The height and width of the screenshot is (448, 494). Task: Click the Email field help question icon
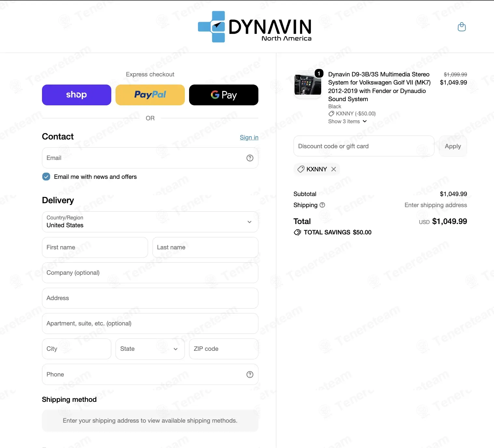[250, 158]
